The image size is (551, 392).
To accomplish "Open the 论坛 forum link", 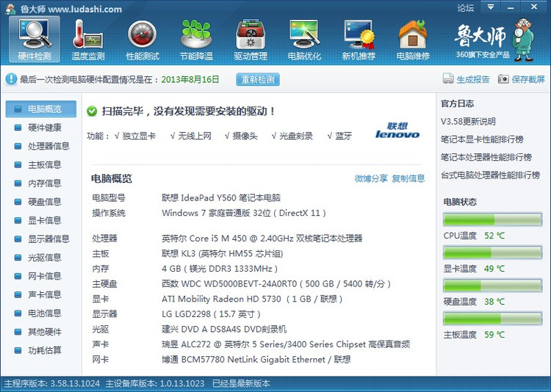I will [466, 8].
